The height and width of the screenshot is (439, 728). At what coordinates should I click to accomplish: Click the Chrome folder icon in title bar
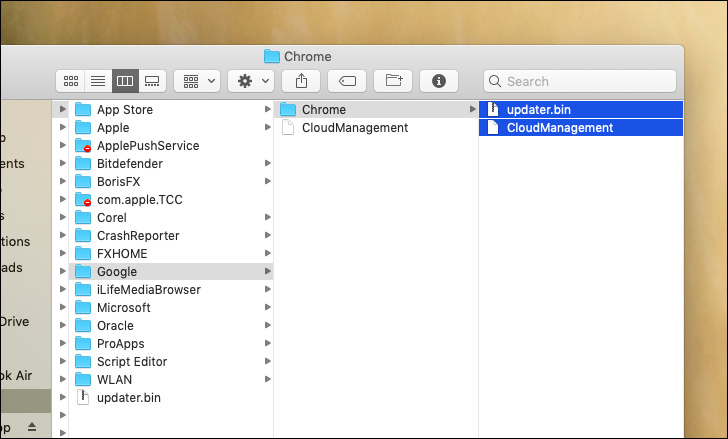(272, 57)
